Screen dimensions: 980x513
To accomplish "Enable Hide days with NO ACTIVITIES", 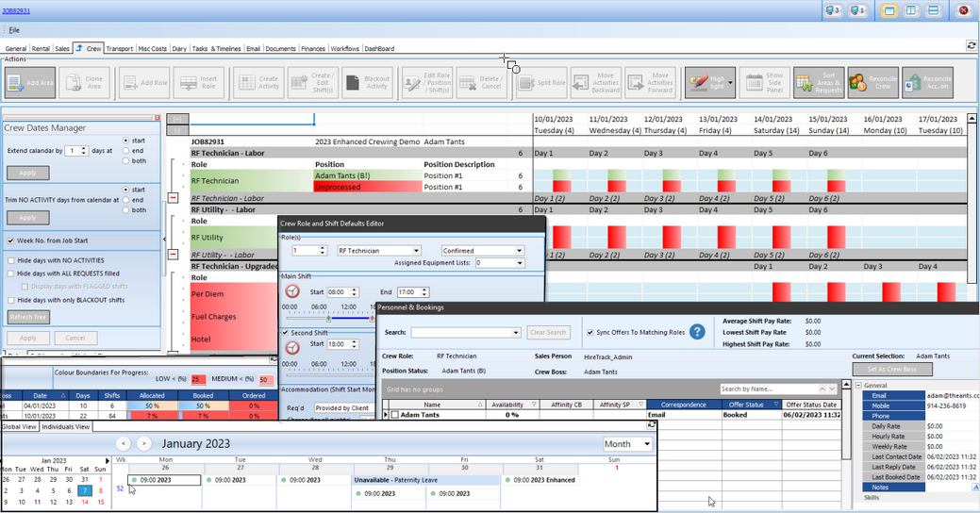I will point(10,260).
